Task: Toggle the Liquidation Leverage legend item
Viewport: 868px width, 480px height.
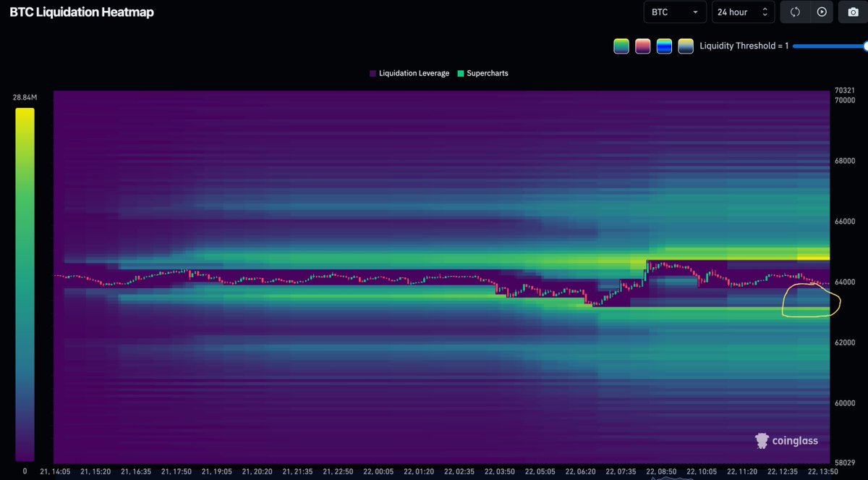Action: point(409,73)
